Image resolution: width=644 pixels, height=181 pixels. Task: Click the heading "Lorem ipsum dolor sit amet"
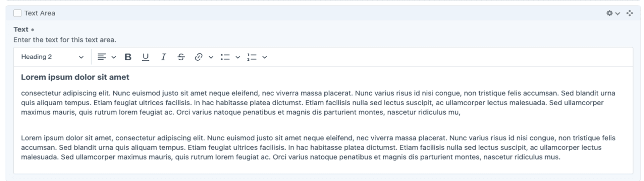pyautogui.click(x=75, y=77)
